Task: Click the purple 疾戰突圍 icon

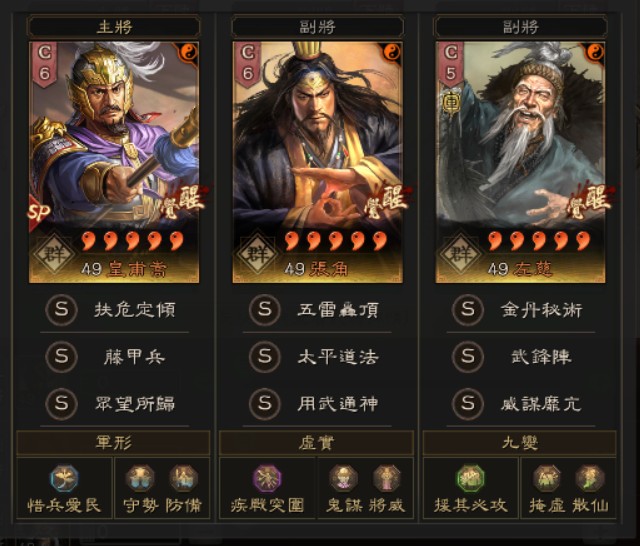Action: click(x=267, y=478)
